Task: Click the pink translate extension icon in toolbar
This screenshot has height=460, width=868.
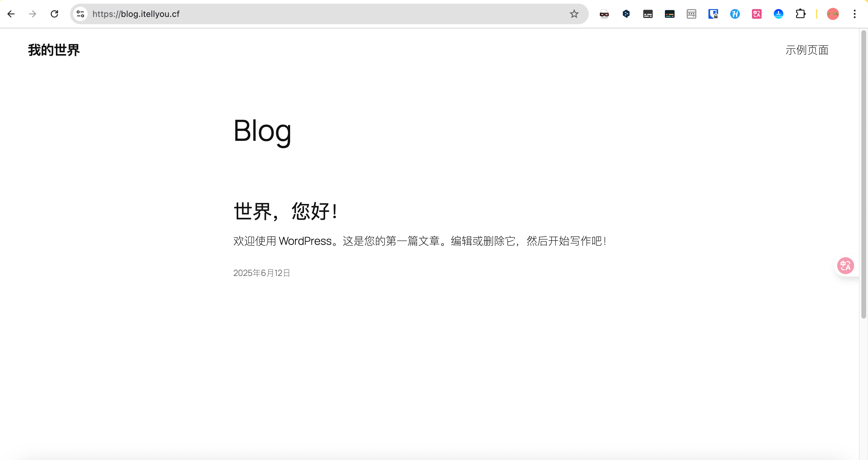Action: tap(756, 14)
